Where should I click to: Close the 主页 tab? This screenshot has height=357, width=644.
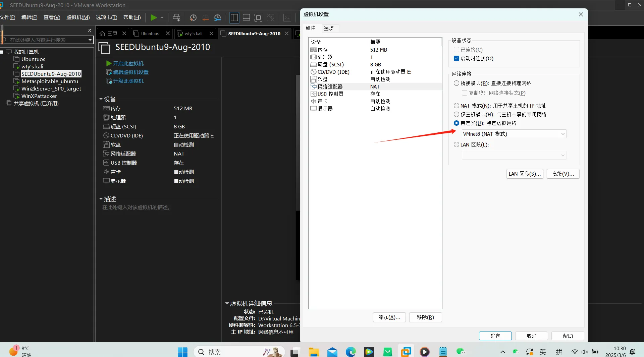tap(124, 34)
